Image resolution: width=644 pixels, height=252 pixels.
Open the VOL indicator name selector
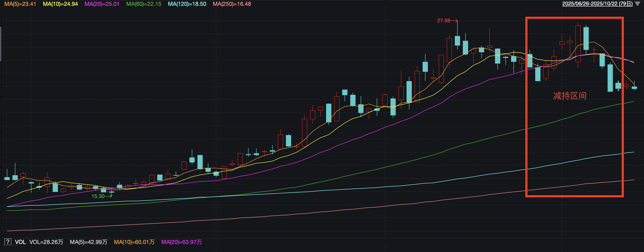coord(20,242)
